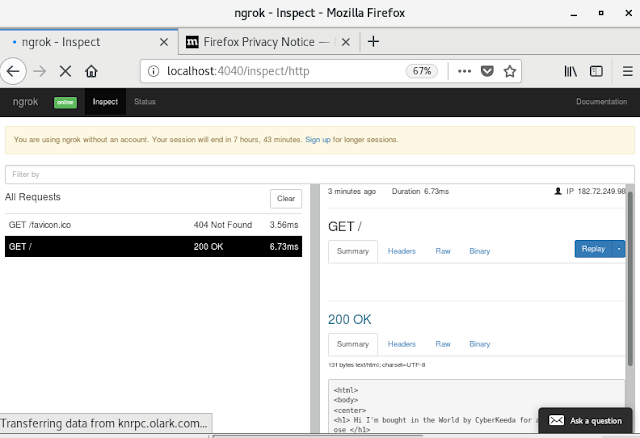Screen dimensions: 640x438
Task: Open the Firefox home page icon
Action: (x=91, y=71)
